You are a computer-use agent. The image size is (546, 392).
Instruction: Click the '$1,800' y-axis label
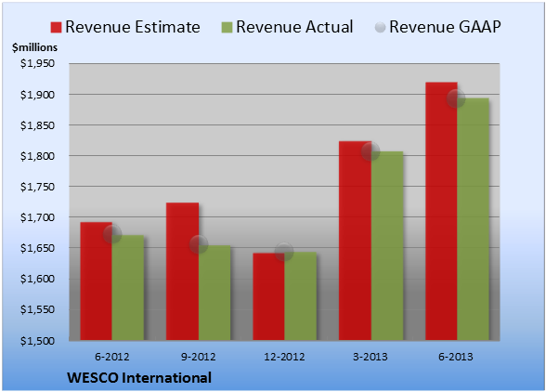point(37,156)
